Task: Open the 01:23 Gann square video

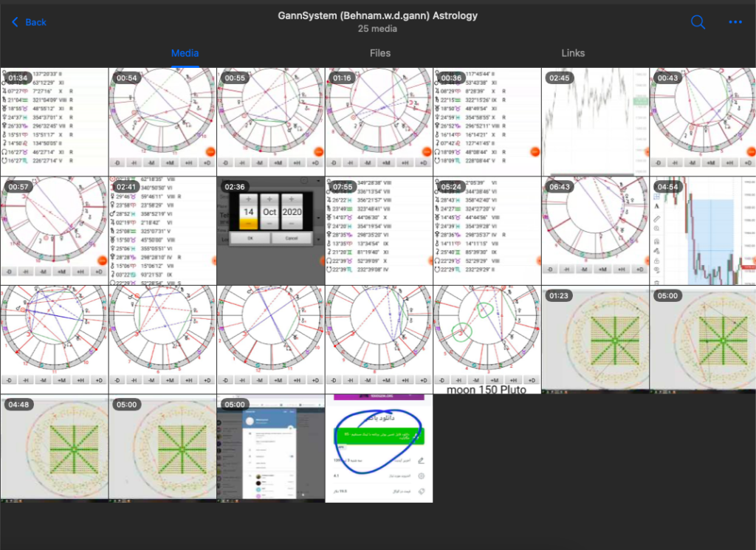Action: [596, 340]
